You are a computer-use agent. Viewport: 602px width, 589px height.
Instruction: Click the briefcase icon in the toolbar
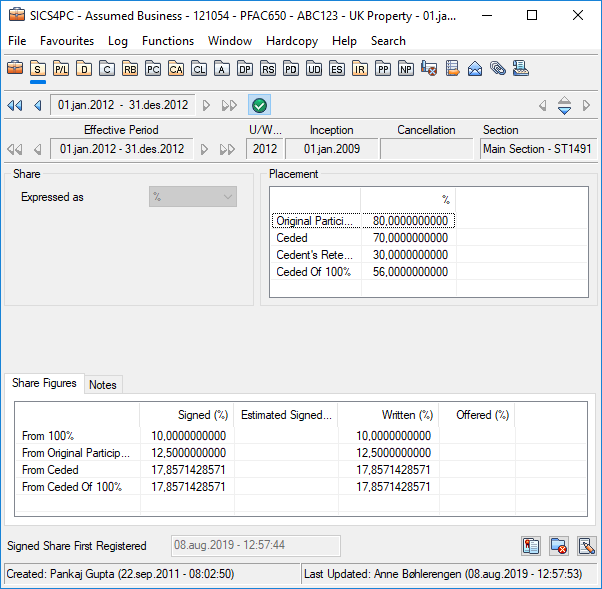pos(15,69)
